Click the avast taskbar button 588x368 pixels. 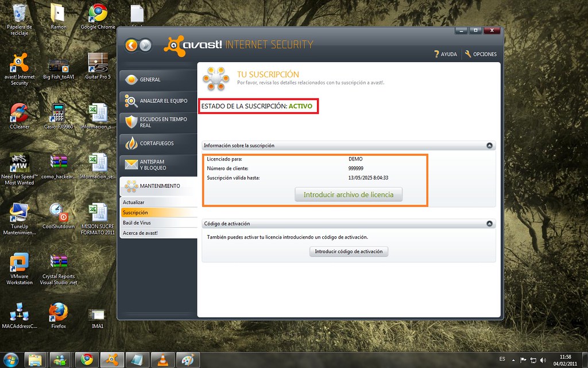112,360
